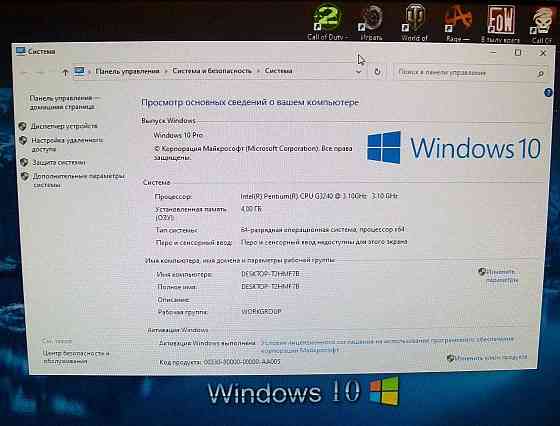
Task: Expand the address bar history dropdown
Action: coord(359,72)
